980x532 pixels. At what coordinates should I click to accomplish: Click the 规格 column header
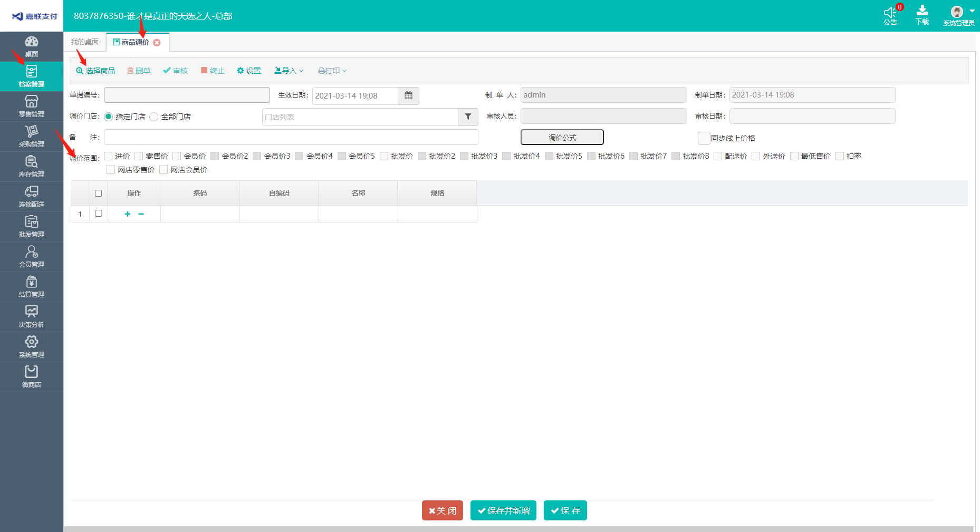(437, 193)
